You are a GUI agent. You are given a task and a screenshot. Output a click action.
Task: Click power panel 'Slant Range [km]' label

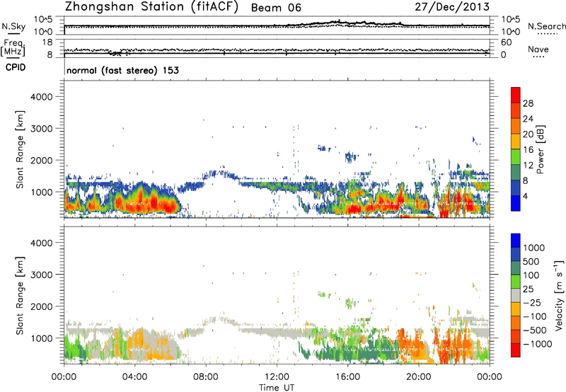[x=20, y=149]
